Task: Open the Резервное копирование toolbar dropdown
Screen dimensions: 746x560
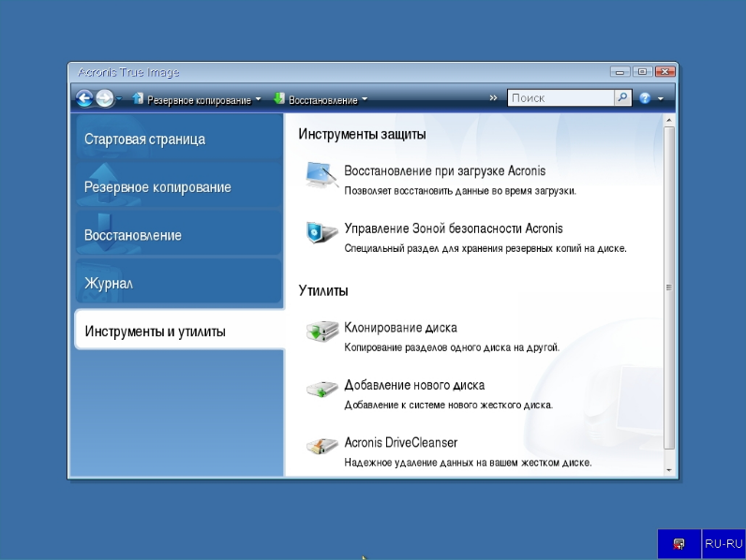Action: tap(197, 99)
